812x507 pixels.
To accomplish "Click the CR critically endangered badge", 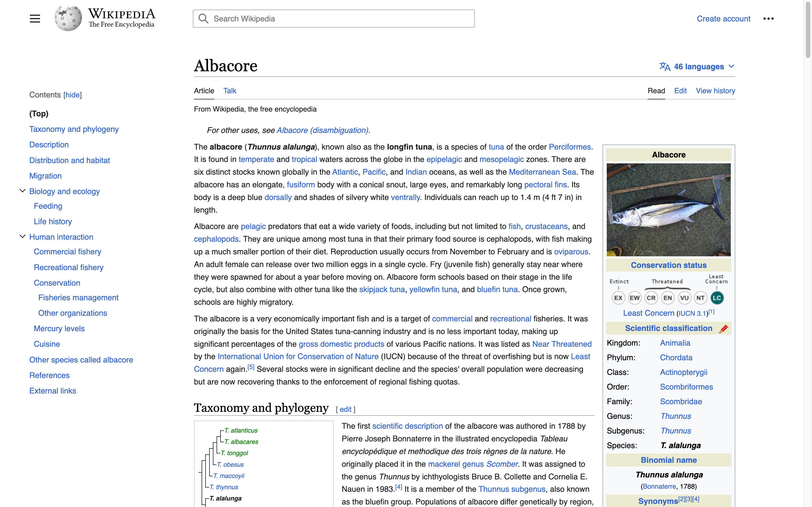I will (x=651, y=297).
